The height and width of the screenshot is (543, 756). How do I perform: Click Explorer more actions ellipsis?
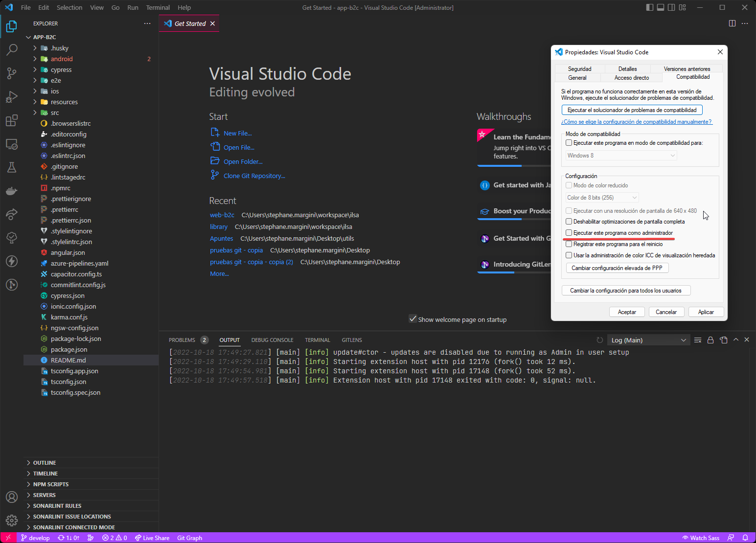[147, 23]
